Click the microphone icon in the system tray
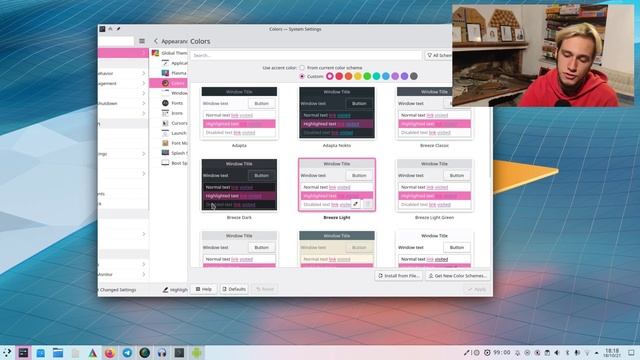The image size is (640, 360). [x=577, y=353]
